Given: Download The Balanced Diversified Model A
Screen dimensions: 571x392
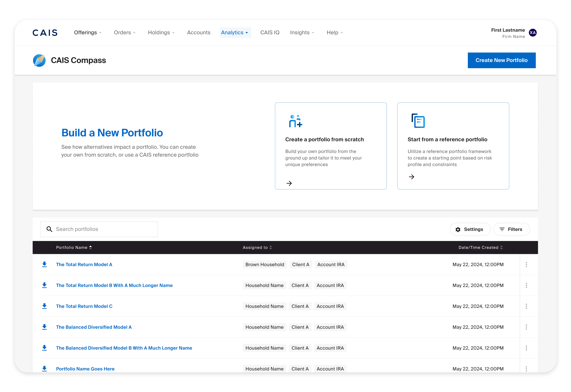Looking at the screenshot, I should tap(44, 327).
